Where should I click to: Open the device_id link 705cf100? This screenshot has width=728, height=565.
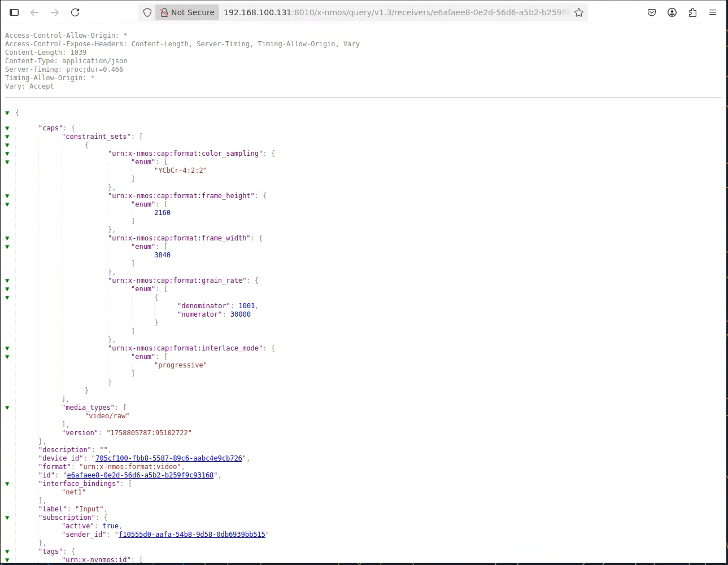pos(168,458)
